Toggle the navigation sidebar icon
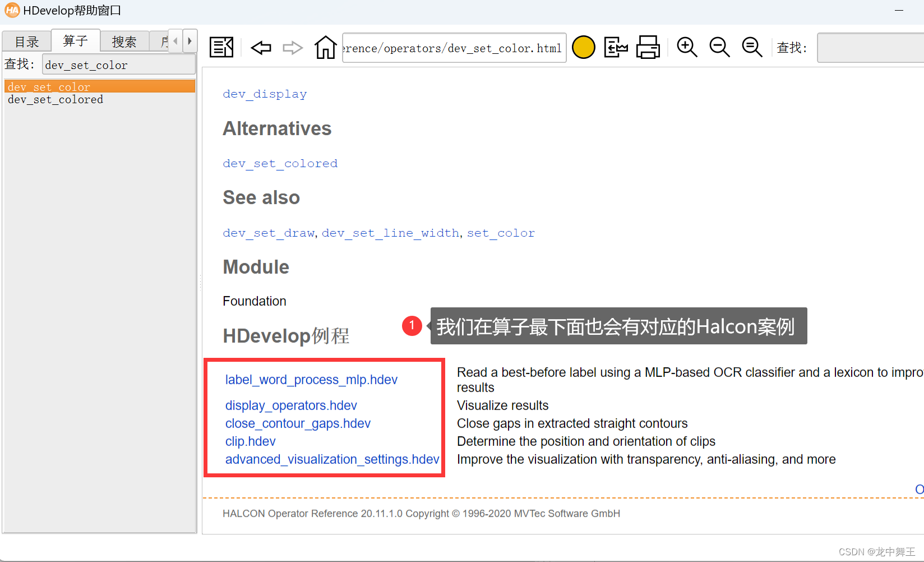The image size is (924, 562). (221, 47)
